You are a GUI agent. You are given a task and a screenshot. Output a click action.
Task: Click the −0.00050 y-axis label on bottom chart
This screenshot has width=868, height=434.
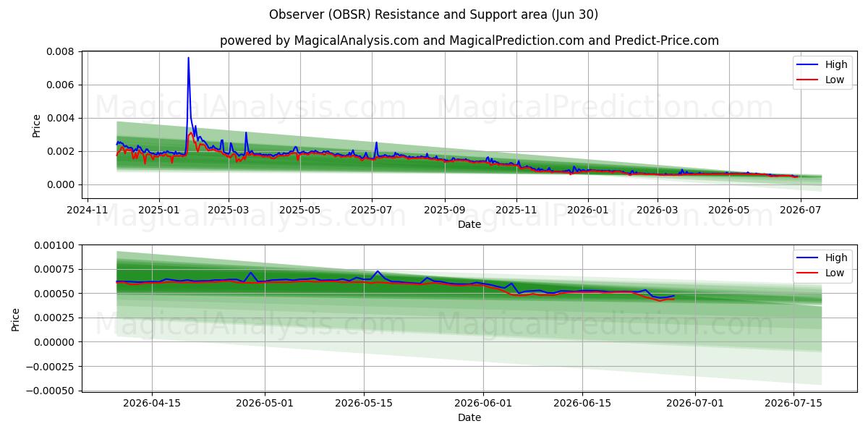coord(50,390)
